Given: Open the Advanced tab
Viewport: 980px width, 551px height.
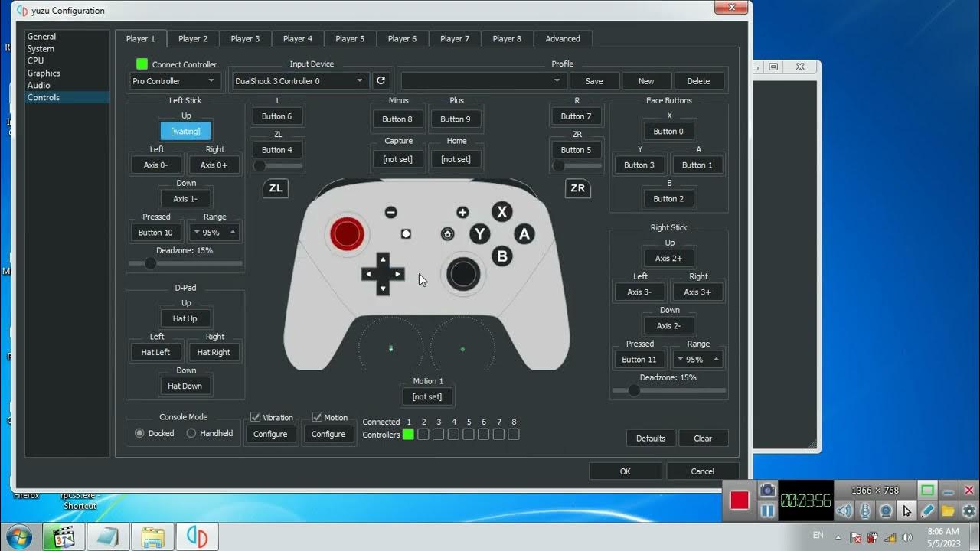Looking at the screenshot, I should 563,38.
